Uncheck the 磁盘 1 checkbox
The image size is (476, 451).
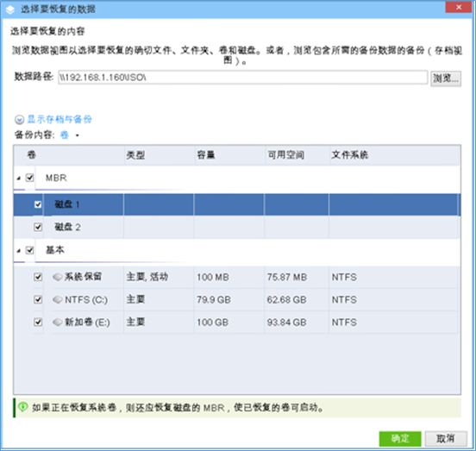[38, 204]
